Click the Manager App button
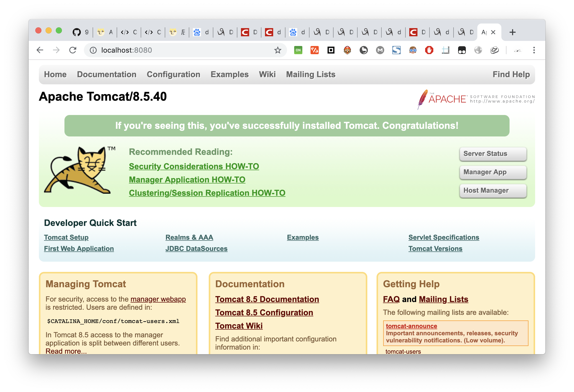Viewport: 574px width, 392px height. [493, 172]
